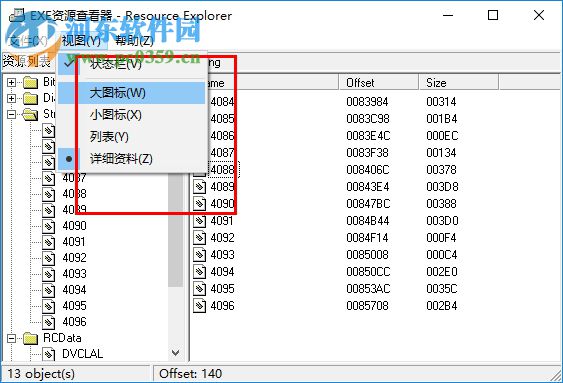The image size is (563, 383).
Task: Click list icon for row 4092
Action: coord(200,238)
